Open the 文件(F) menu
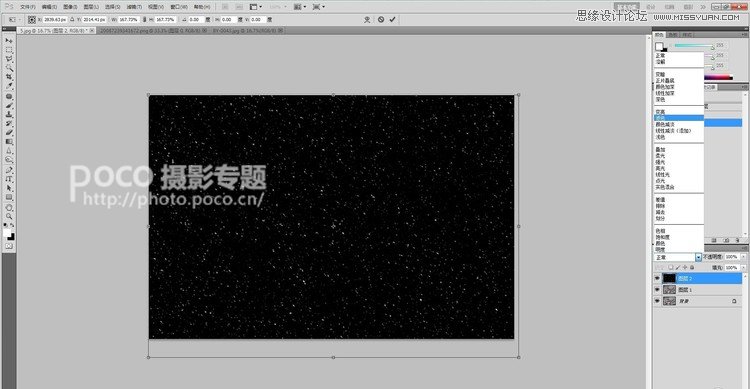750x389 pixels. [28, 7]
